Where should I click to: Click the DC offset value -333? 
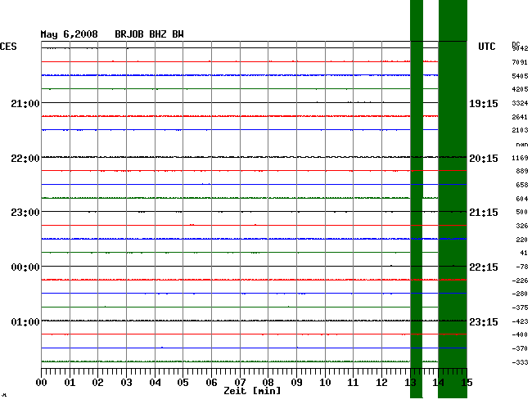tap(520, 362)
